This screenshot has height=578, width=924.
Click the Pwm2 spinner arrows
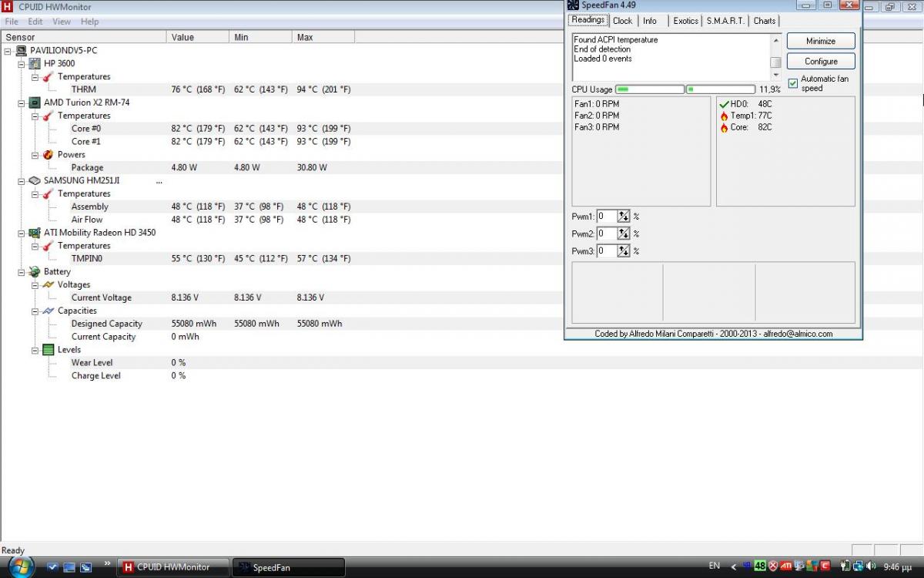click(624, 234)
